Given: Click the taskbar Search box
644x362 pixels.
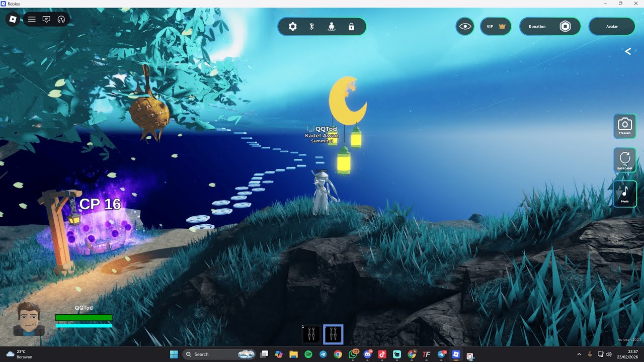Looking at the screenshot, I should (x=219, y=354).
